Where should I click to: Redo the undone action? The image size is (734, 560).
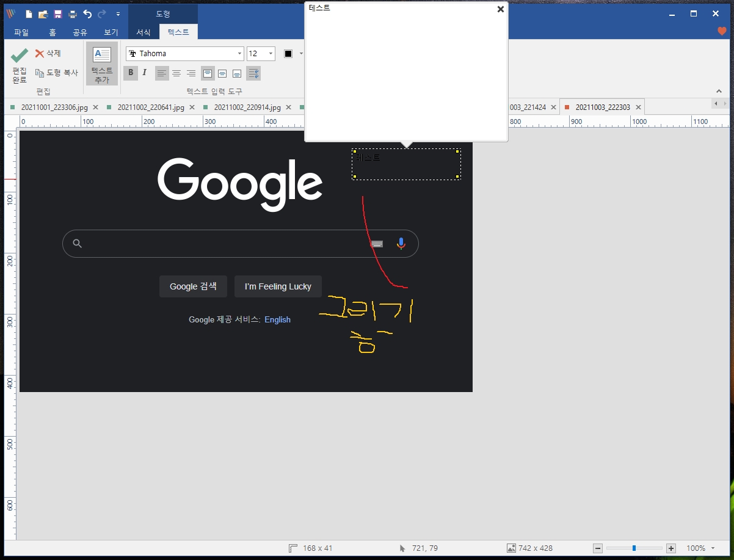pyautogui.click(x=102, y=13)
